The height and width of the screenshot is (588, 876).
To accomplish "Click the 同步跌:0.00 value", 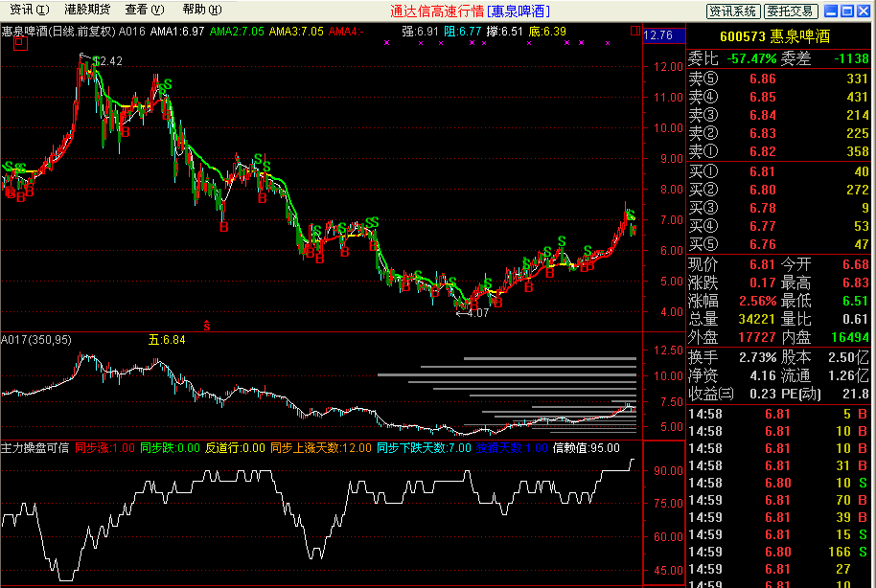I will tap(170, 448).
